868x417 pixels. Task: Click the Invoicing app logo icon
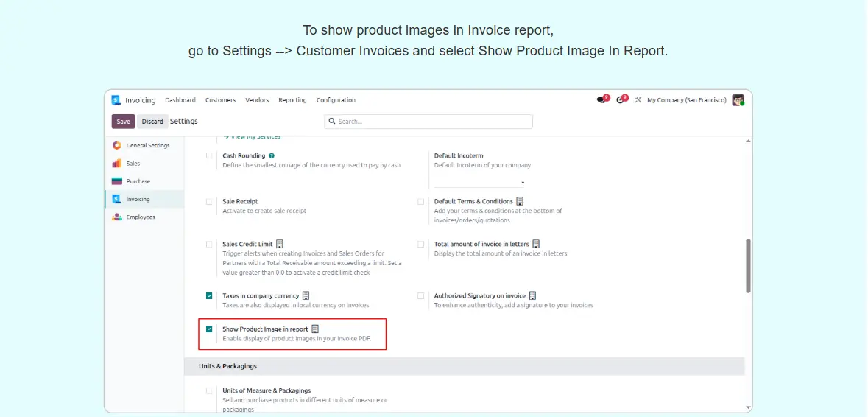coord(116,100)
